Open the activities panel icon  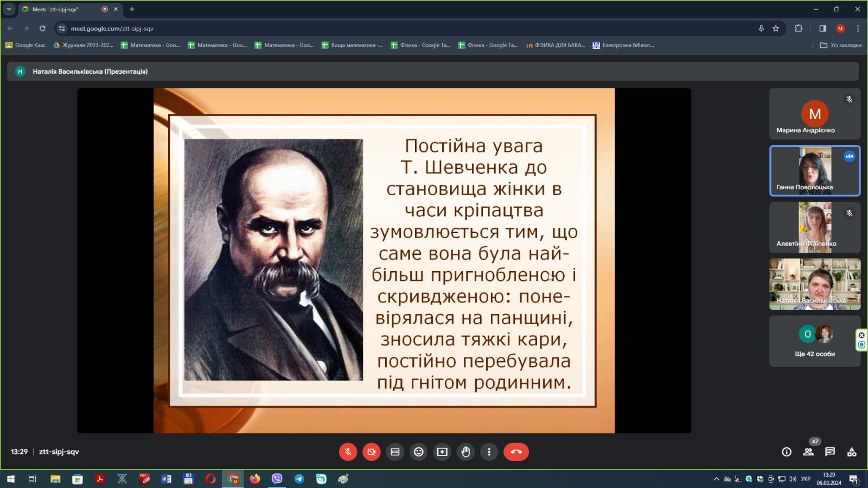(x=852, y=452)
